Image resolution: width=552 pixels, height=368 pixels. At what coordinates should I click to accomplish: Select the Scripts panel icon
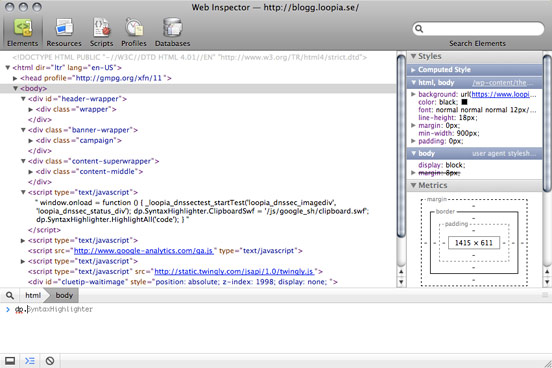click(101, 27)
